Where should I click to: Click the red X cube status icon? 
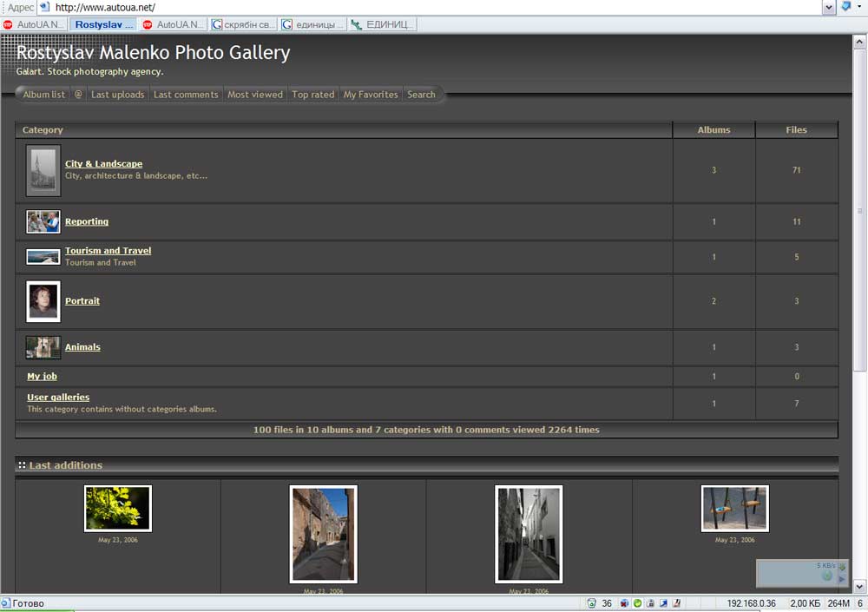tap(625, 603)
